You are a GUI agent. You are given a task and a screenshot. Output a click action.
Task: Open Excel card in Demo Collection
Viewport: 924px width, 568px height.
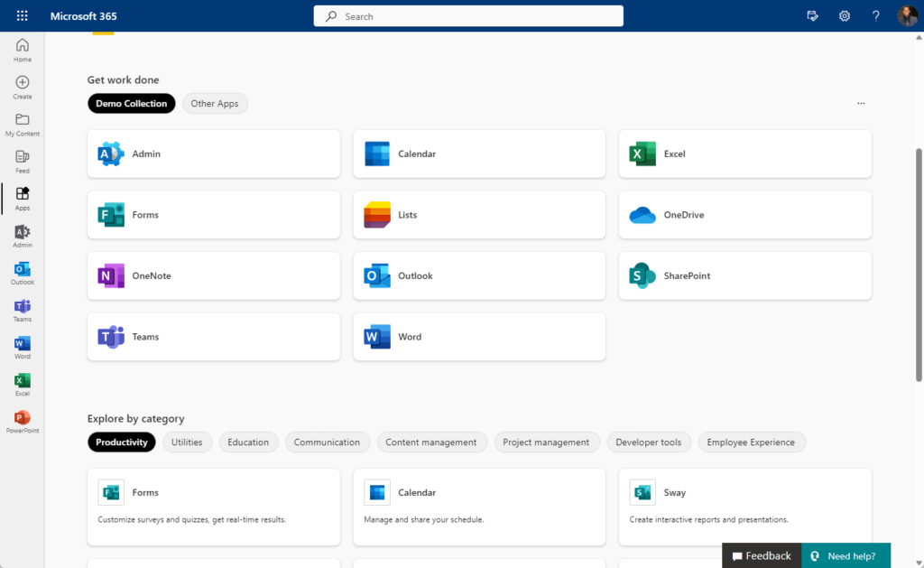pos(744,154)
